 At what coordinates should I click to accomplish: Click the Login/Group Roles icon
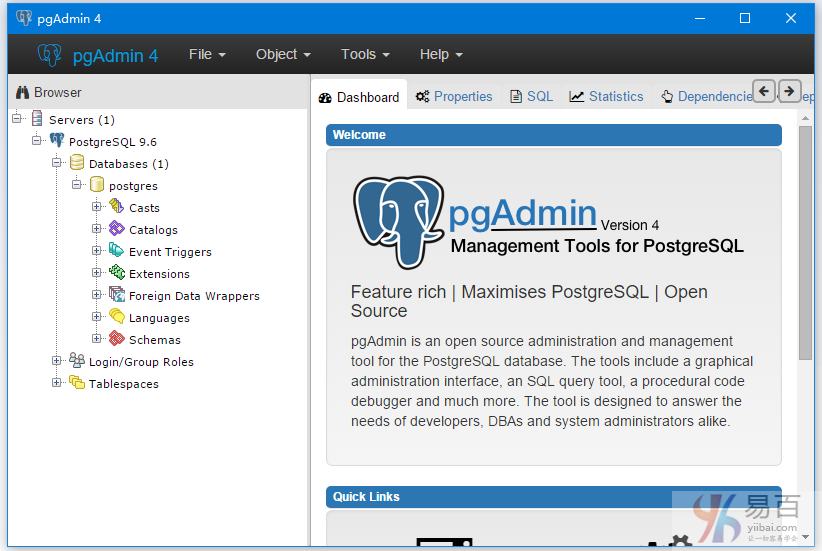77,361
